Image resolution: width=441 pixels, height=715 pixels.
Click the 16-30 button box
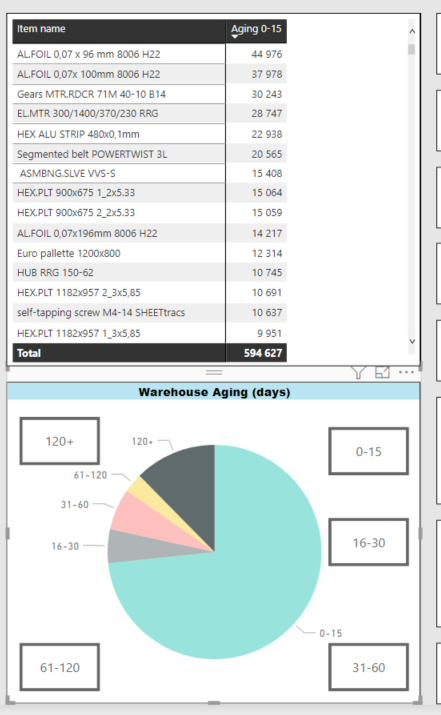pyautogui.click(x=368, y=542)
